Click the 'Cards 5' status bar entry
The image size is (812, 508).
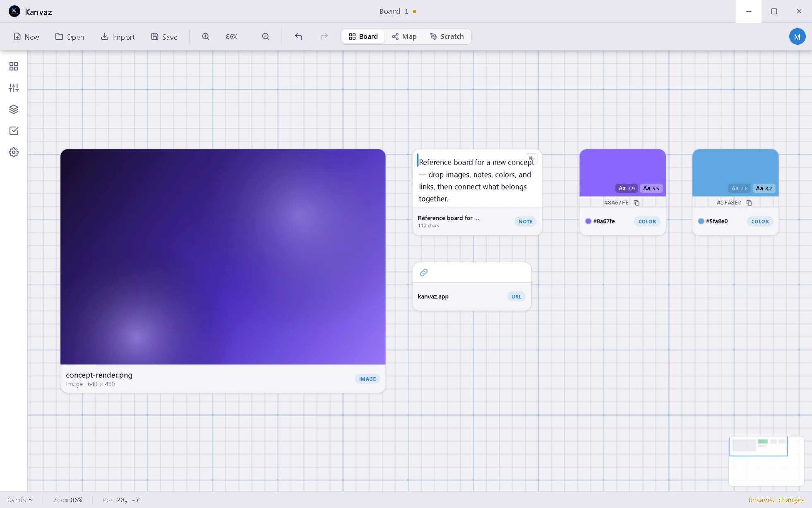coord(19,500)
